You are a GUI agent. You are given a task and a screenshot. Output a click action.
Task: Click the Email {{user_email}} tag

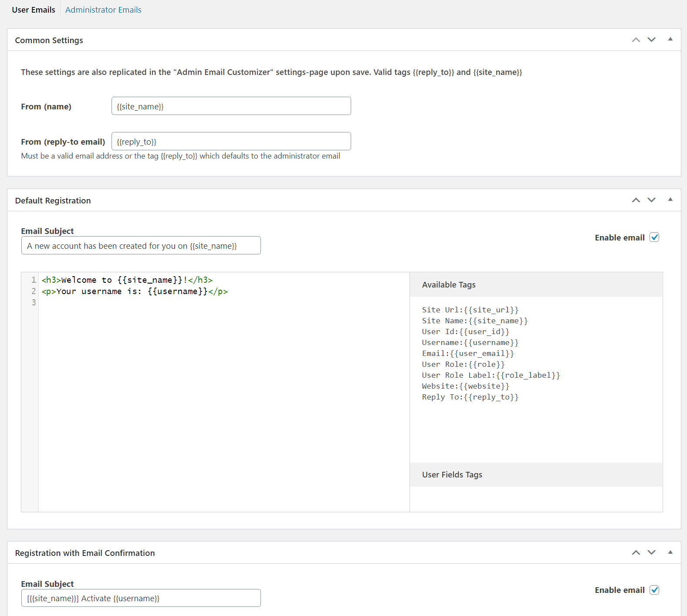[468, 353]
